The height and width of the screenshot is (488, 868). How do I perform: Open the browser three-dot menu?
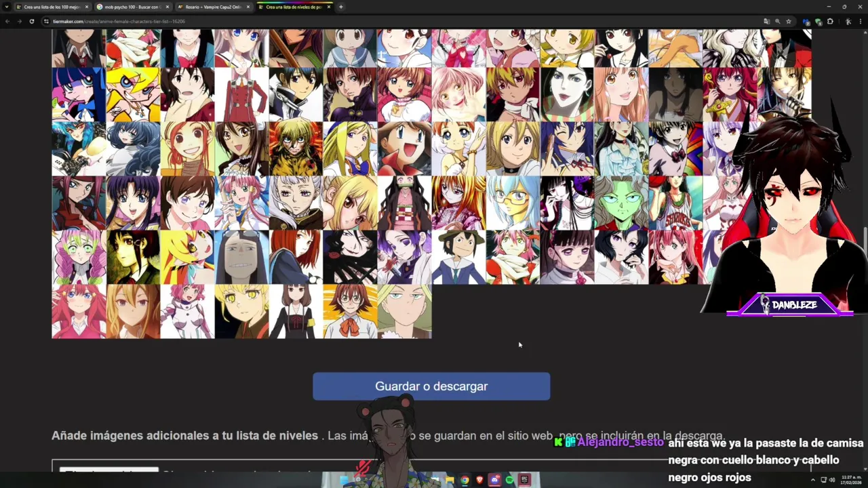[860, 21]
